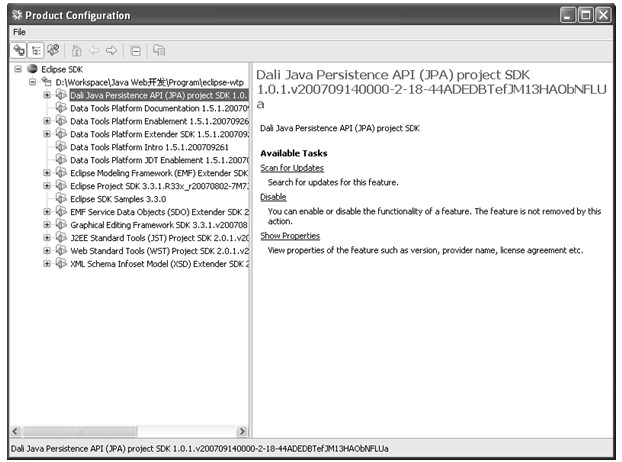Image resolution: width=622 pixels, height=462 pixels.
Task: Click the feature icon of Eclipse Project SDK row
Action: (x=61, y=186)
